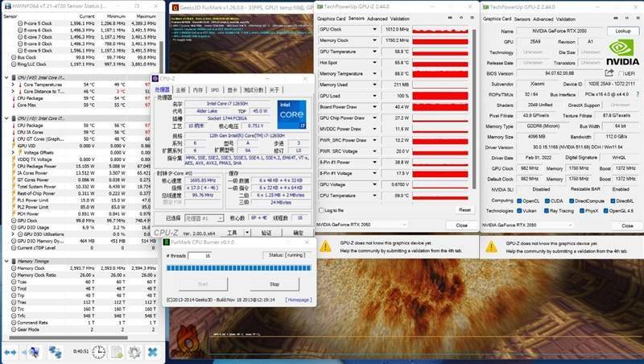Image resolution: width=644 pixels, height=364 pixels.
Task: Click the threads count input field
Action: [200, 255]
